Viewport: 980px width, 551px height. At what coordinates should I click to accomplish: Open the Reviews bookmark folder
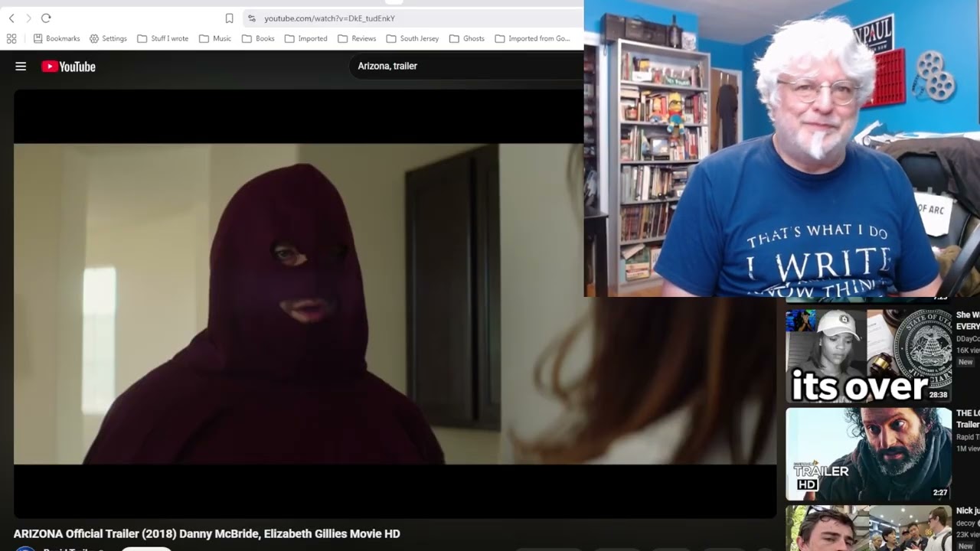(x=357, y=38)
